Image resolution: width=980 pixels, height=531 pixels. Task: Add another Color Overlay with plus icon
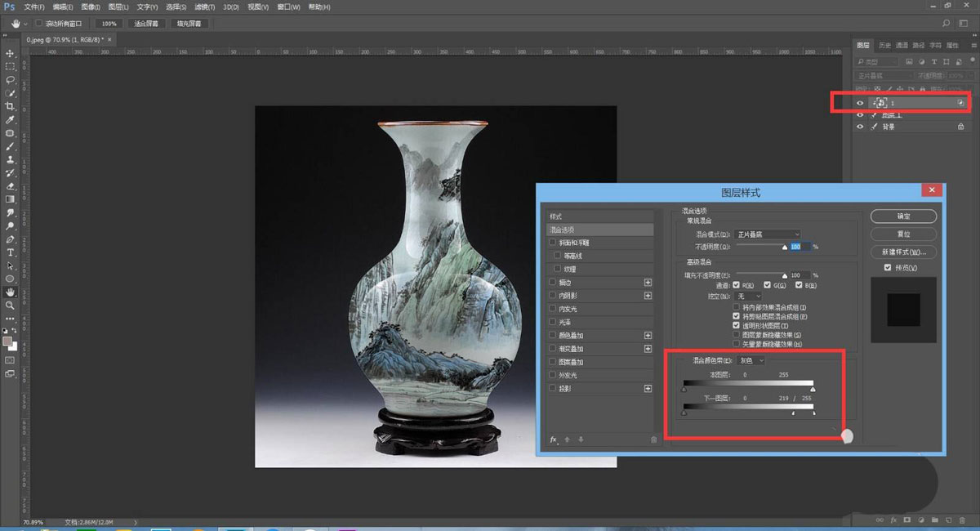pos(648,335)
